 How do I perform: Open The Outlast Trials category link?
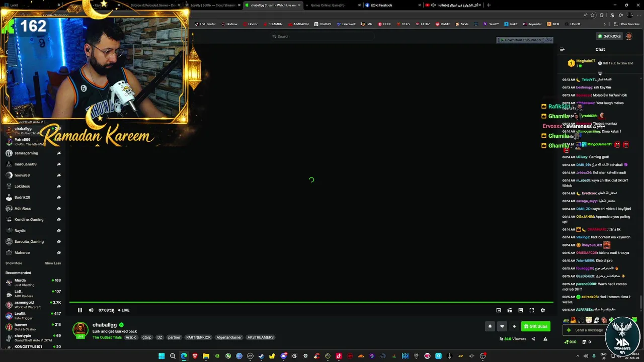point(107,337)
